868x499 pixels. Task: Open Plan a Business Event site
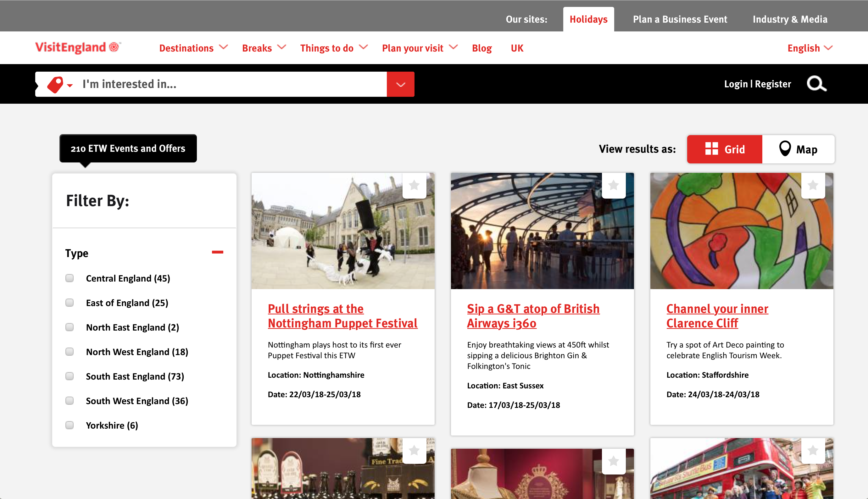point(680,19)
